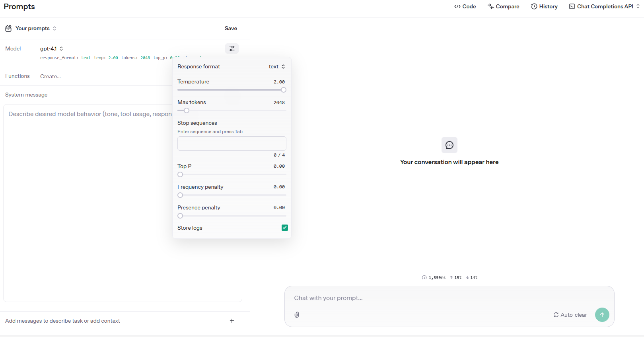Screen dimensions: 644x337
Task: Click the Save button
Action: 231,28
